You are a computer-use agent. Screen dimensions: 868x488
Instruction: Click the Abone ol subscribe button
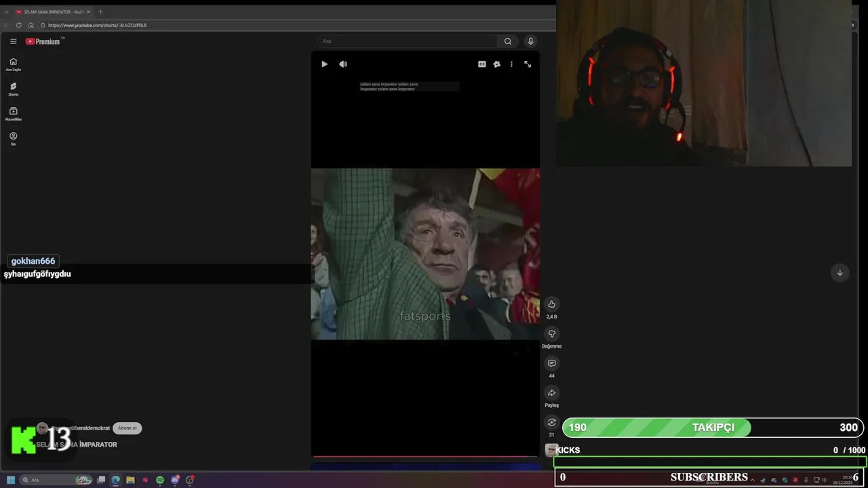(x=127, y=428)
